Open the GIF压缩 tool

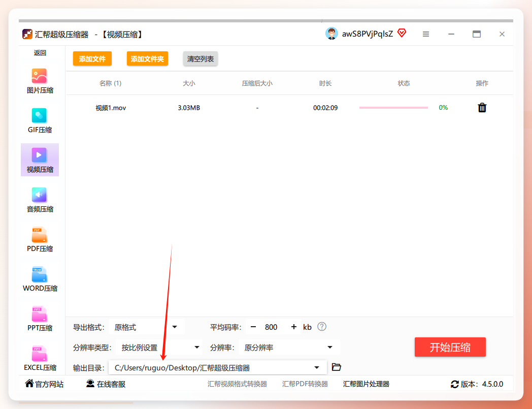point(40,120)
